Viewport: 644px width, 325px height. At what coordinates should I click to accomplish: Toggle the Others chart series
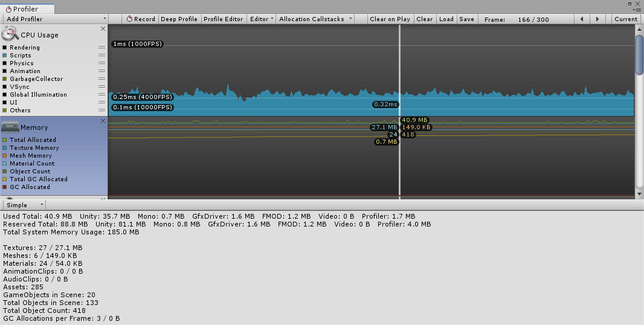pyautogui.click(x=4, y=110)
